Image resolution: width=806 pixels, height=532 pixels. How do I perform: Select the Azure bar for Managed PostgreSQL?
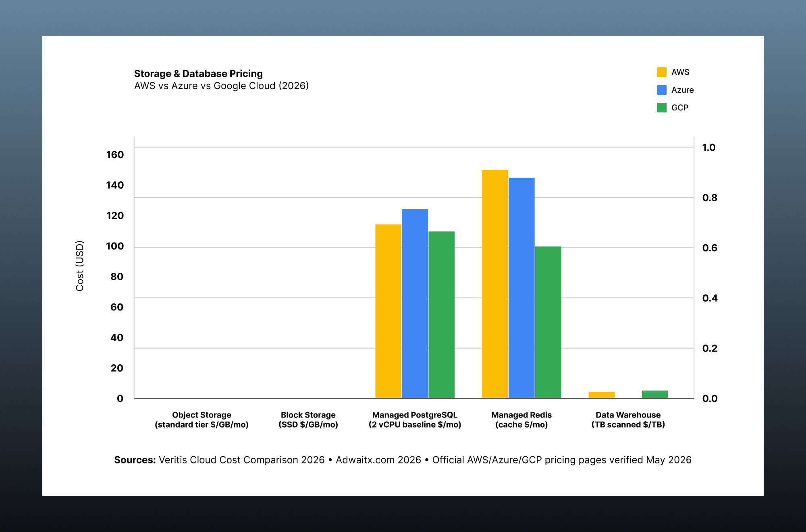[415, 303]
